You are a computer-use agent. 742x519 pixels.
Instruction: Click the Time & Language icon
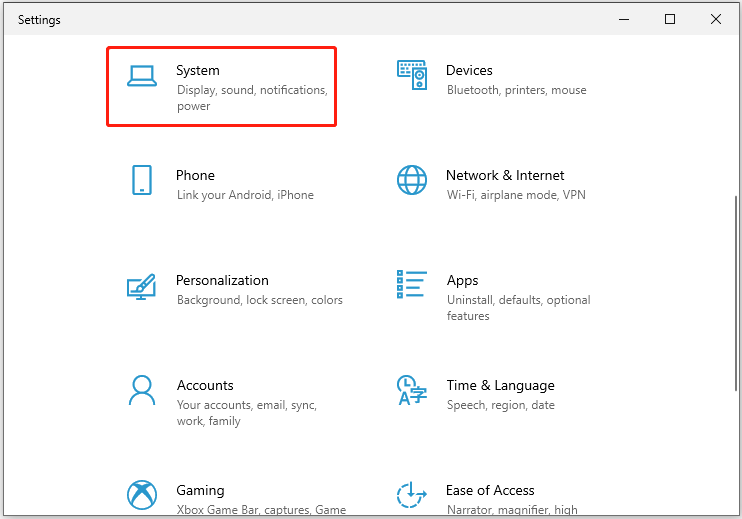point(412,390)
